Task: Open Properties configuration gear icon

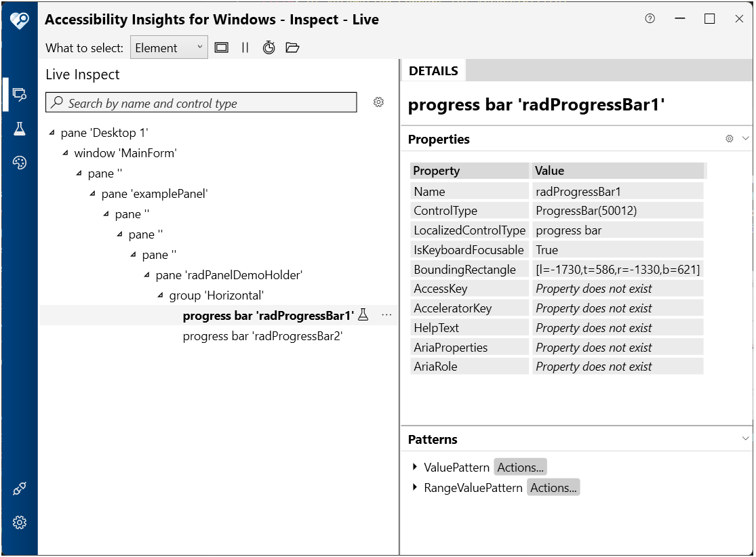Action: [730, 139]
